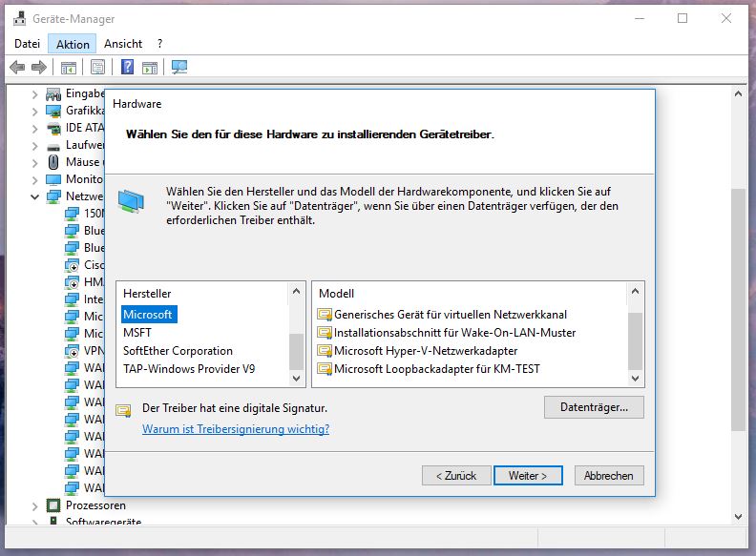Click Geräte-Manager title bar app icon
This screenshot has height=556, width=756.
[x=20, y=18]
